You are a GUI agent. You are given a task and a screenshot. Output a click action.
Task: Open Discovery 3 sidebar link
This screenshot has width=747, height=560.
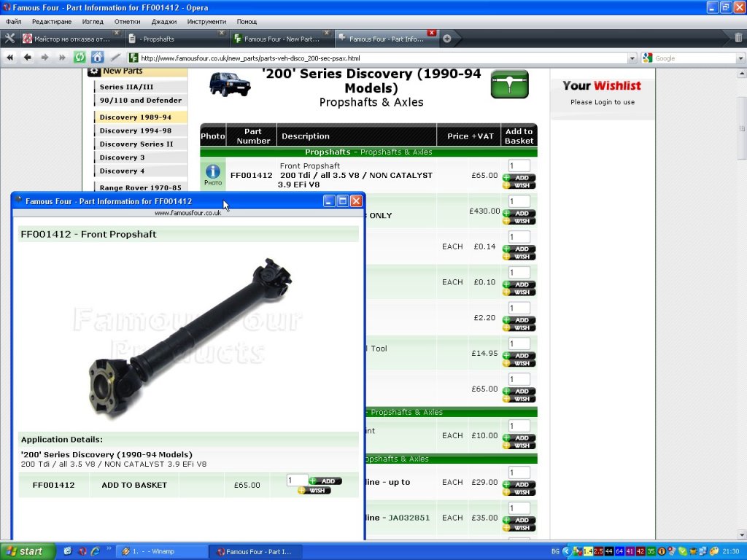tap(141, 157)
